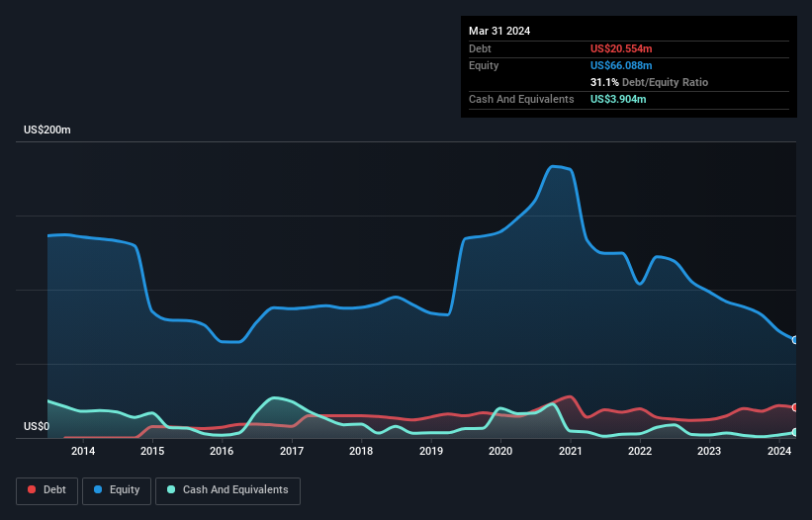This screenshot has height=520, width=812.
Task: Click the US$0 y-axis label
Action: (37, 426)
